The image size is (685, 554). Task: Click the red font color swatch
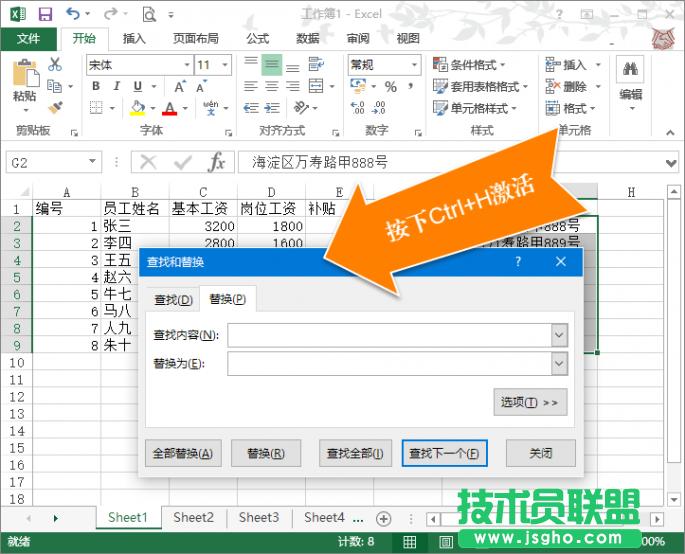point(169,108)
